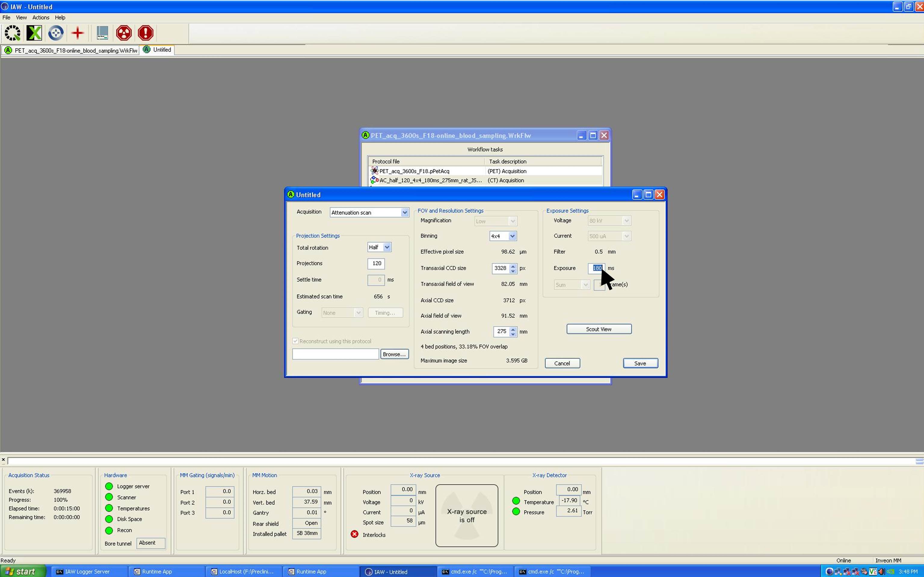Click the red plus crosshair toolbar icon
The image size is (924, 577).
click(x=78, y=33)
